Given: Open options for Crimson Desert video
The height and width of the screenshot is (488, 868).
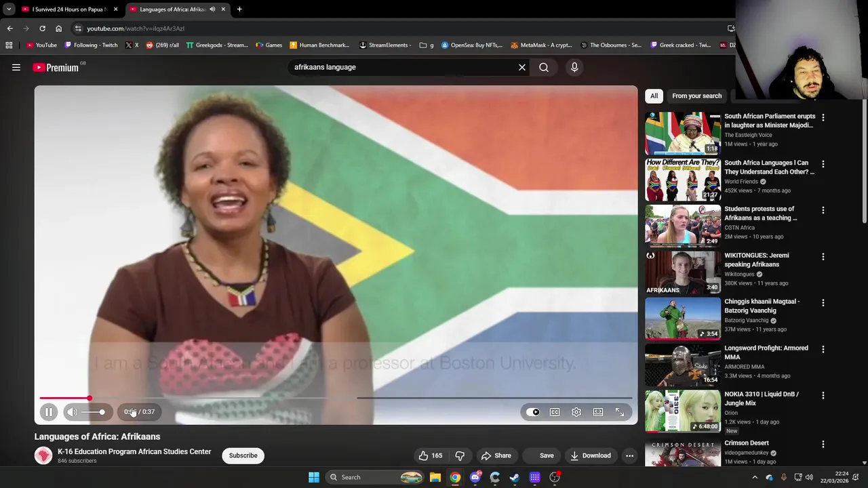Looking at the screenshot, I should (823, 444).
